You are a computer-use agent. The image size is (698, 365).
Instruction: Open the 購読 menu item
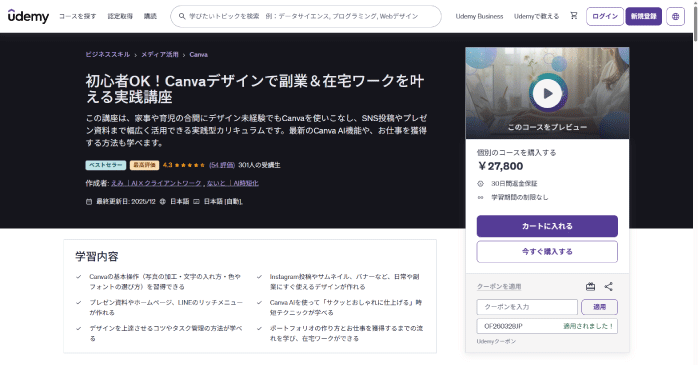[x=150, y=16]
